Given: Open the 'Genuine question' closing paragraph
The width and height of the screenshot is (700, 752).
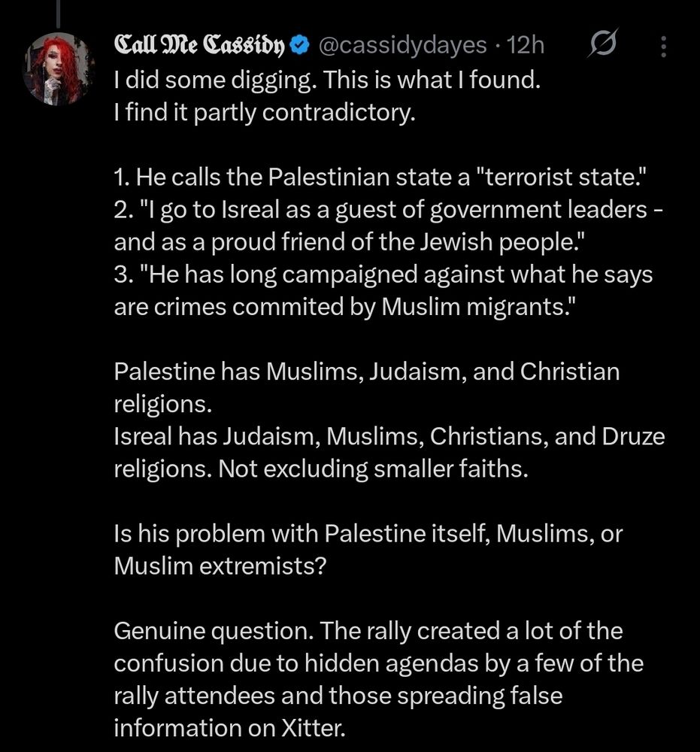Looking at the screenshot, I should click(379, 679).
